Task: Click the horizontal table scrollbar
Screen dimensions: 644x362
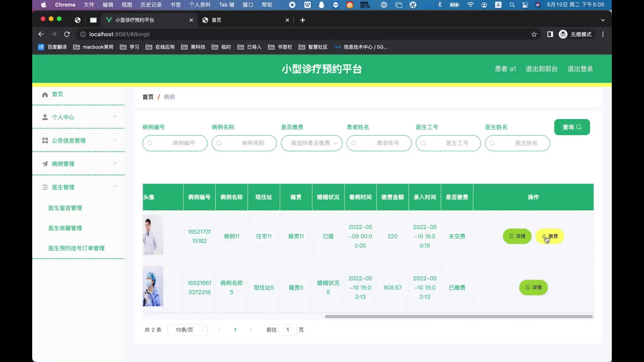Action: coord(458,316)
